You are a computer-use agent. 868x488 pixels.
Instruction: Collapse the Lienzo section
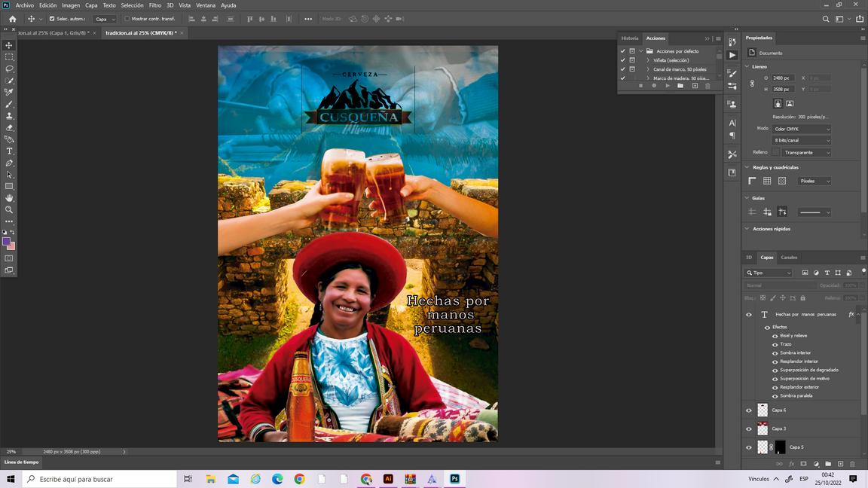pyautogui.click(x=747, y=66)
